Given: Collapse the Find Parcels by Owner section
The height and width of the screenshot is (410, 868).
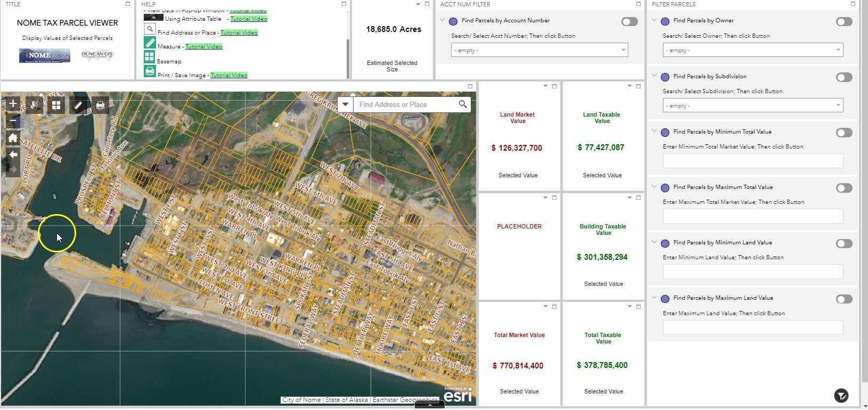Looking at the screenshot, I should (654, 20).
